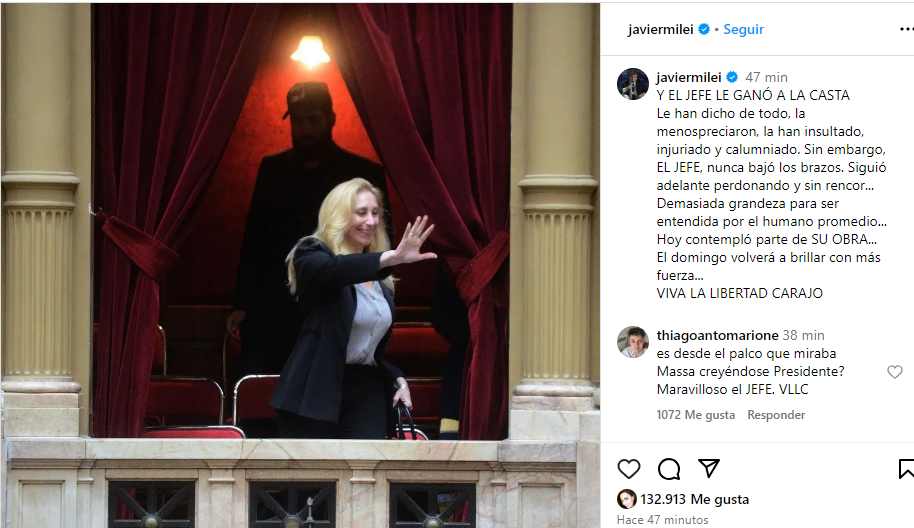Image resolution: width=914 pixels, height=528 pixels.
Task: Share the post using the paper plane icon
Action: (x=709, y=468)
